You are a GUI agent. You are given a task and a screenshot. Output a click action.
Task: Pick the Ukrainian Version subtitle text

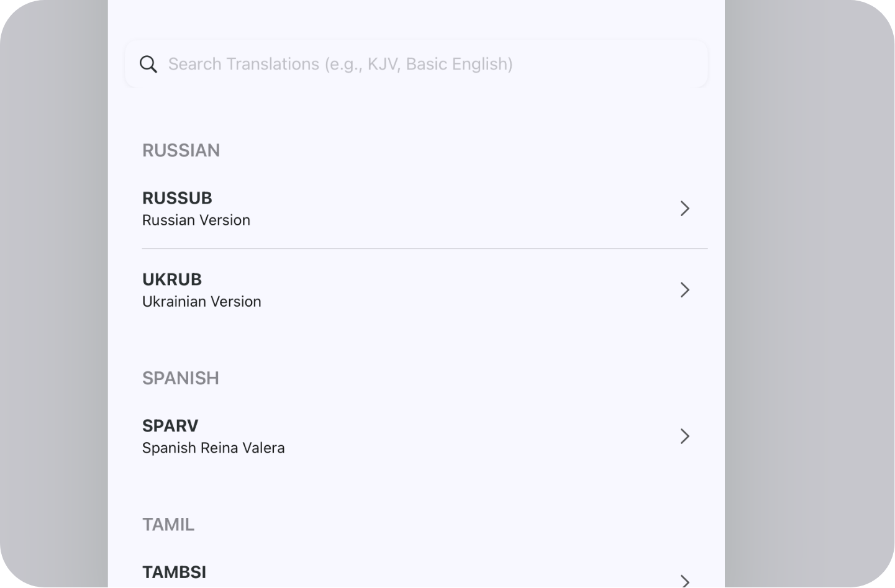pos(202,302)
